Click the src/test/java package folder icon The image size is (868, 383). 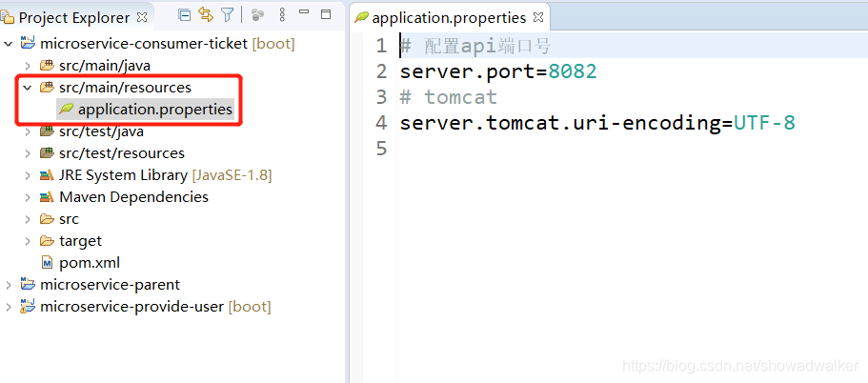(x=47, y=131)
